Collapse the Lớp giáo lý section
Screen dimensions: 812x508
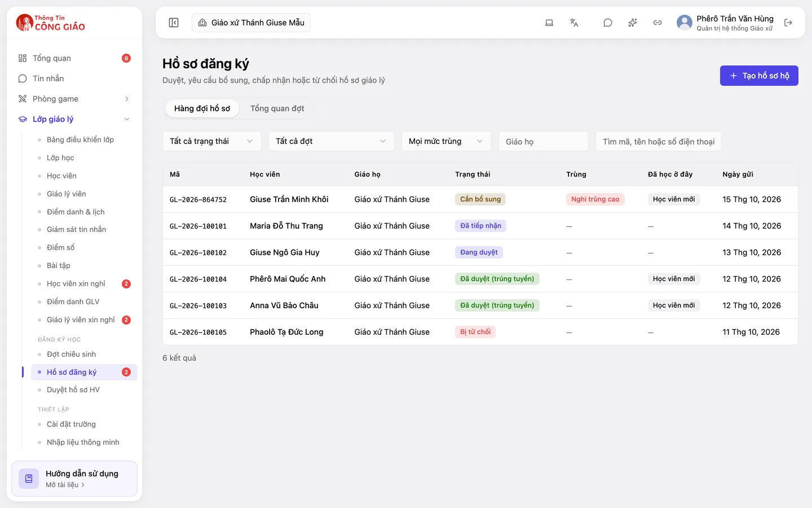[x=74, y=119]
